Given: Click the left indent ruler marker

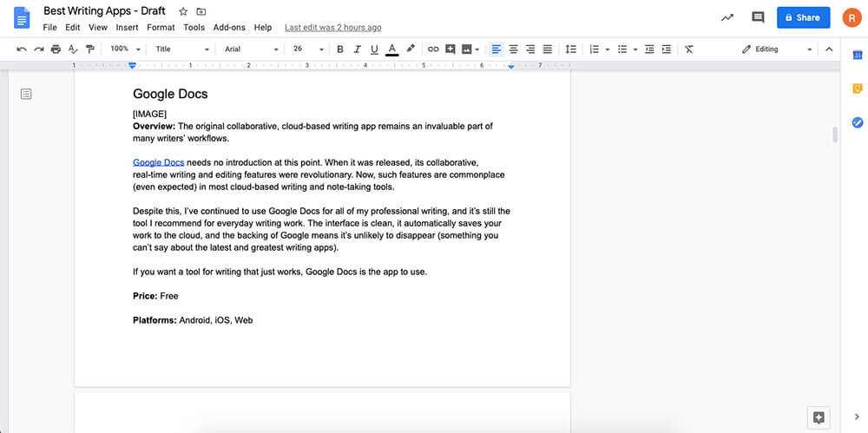Looking at the screenshot, I should [x=132, y=65].
